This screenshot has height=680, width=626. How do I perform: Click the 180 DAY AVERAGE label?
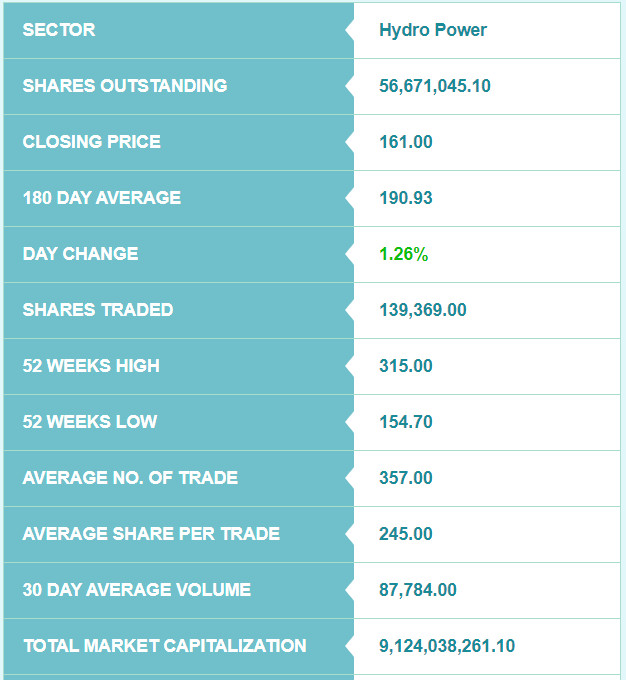point(102,198)
